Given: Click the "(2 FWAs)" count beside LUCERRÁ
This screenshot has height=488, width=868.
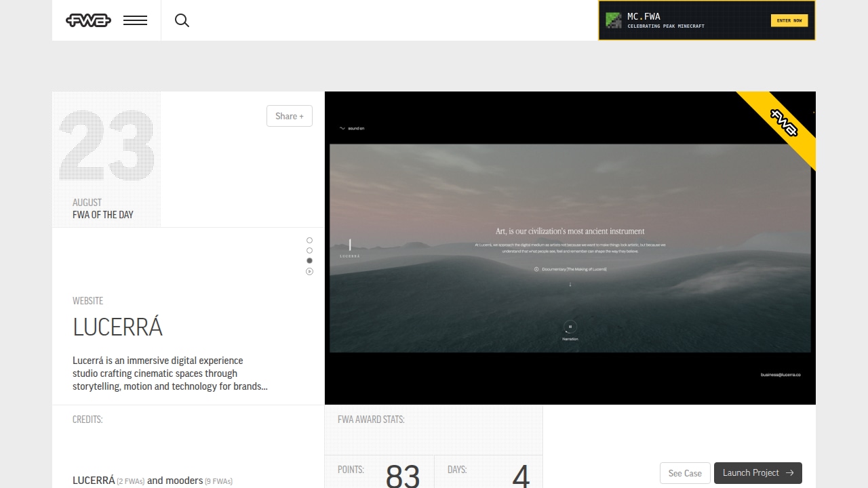Looking at the screenshot, I should click(x=131, y=481).
